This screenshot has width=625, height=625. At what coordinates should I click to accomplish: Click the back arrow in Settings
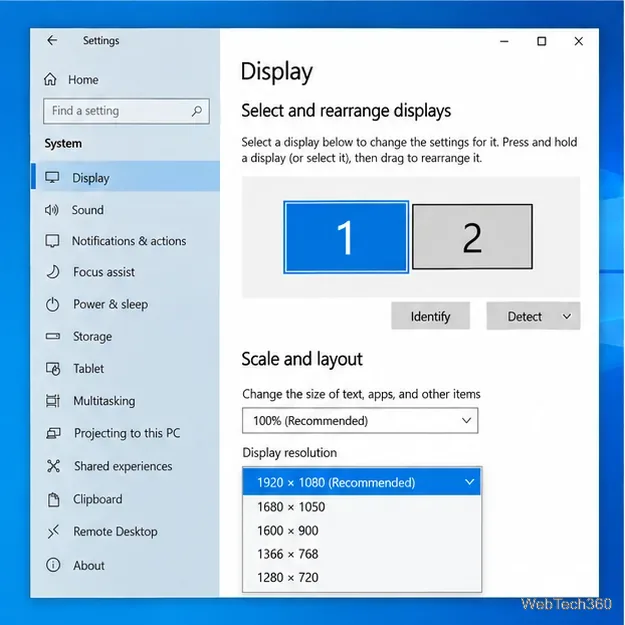pyautogui.click(x=52, y=40)
